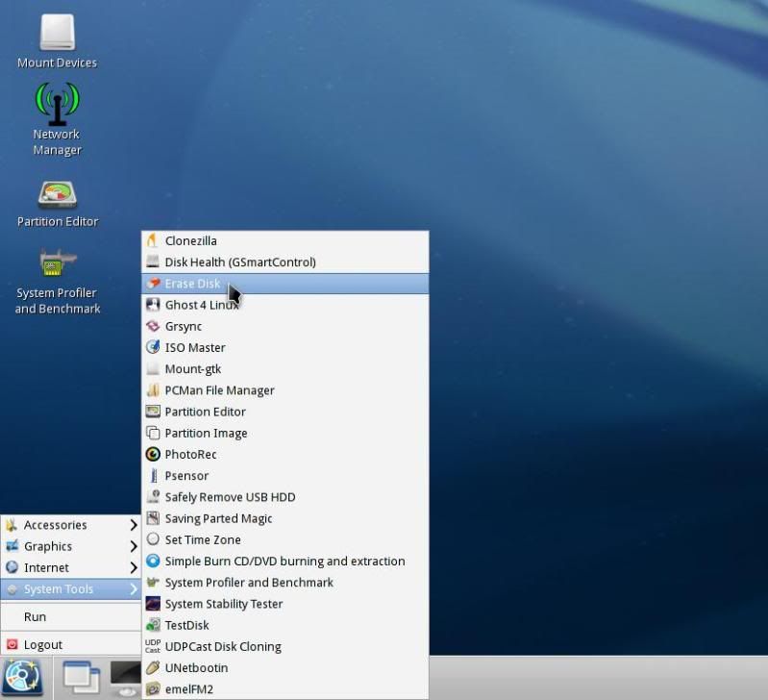Launch Psensor from the menu

point(285,476)
